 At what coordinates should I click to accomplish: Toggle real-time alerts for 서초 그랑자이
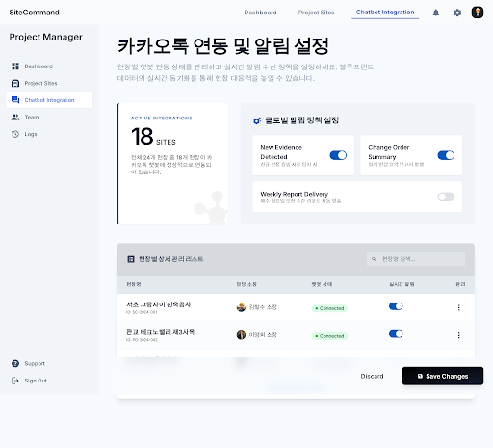coord(396,306)
